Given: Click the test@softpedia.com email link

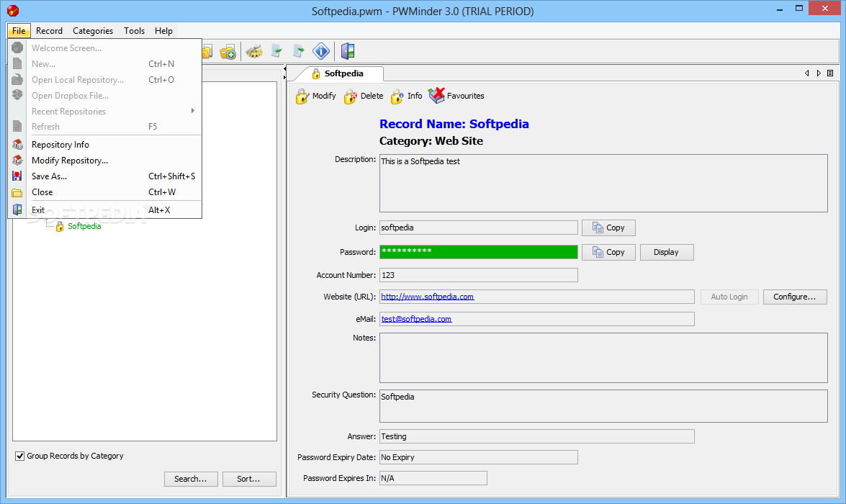Looking at the screenshot, I should [x=416, y=319].
